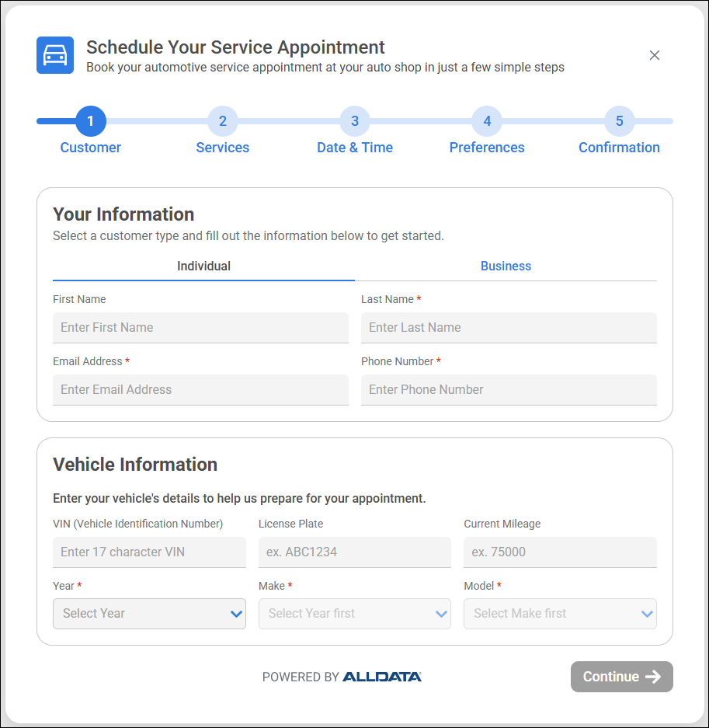Image resolution: width=709 pixels, height=728 pixels.
Task: Open the Model dropdown
Action: [560, 614]
